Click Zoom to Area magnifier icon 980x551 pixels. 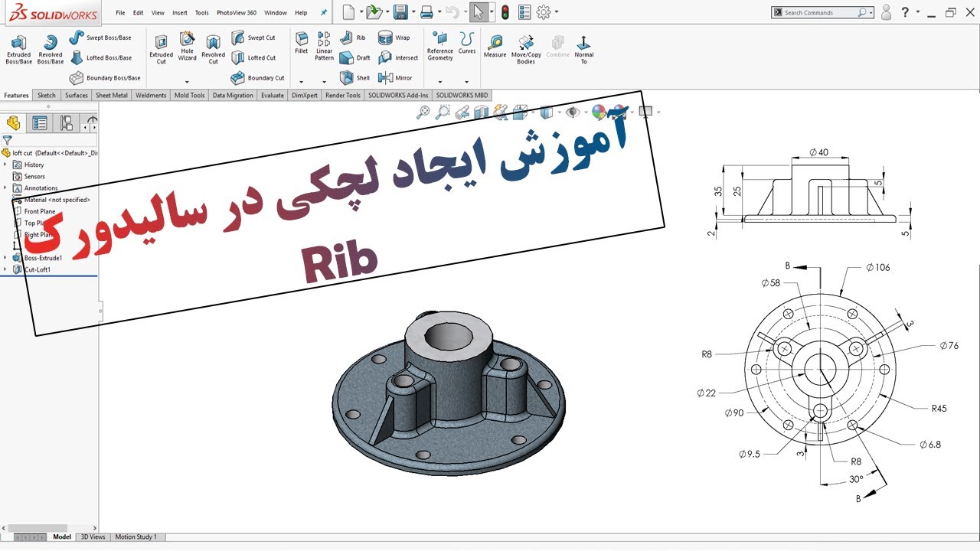click(x=443, y=112)
